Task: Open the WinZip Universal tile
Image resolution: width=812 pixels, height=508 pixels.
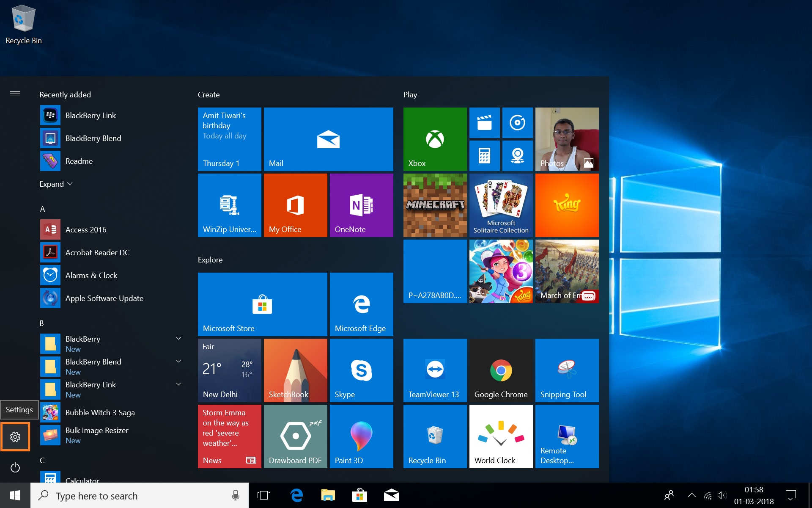Action: point(230,205)
